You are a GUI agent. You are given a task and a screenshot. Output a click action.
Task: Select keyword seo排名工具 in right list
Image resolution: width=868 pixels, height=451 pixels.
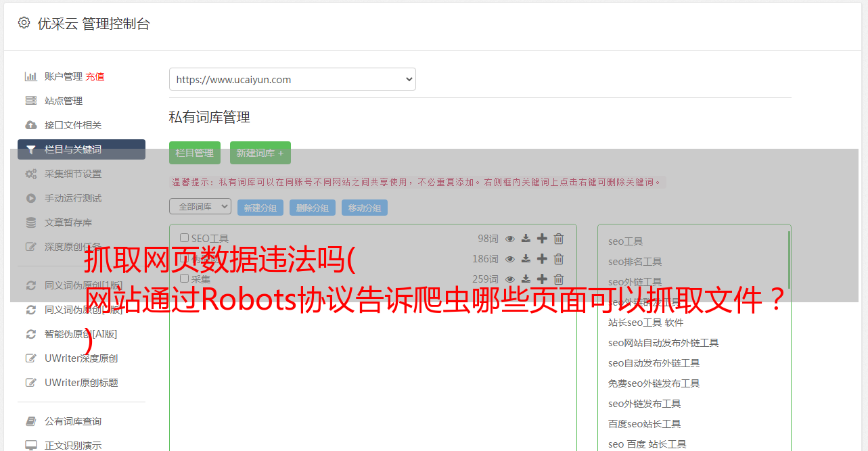point(635,262)
